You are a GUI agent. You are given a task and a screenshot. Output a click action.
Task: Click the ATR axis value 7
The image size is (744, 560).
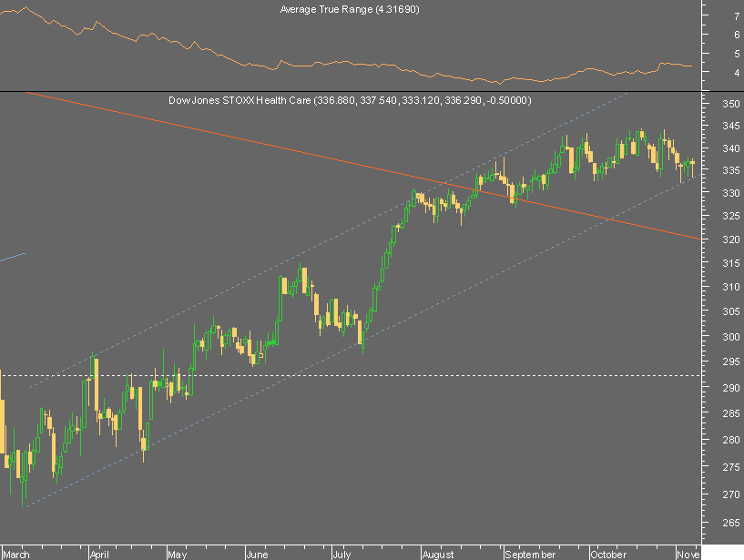coord(737,16)
